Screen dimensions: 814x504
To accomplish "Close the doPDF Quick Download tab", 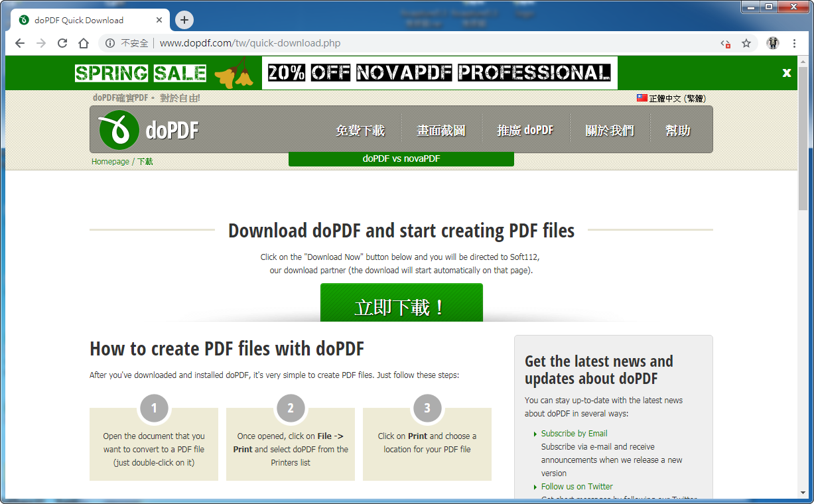I will tap(159, 20).
